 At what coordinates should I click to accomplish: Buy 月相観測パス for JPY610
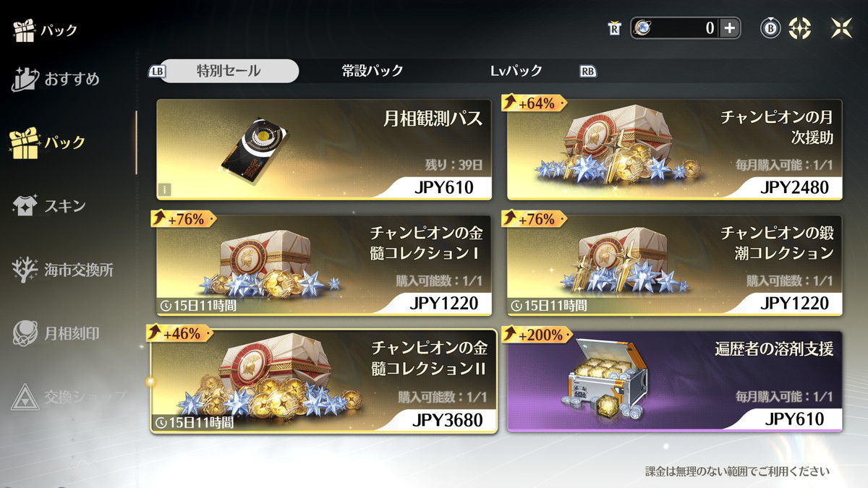[444, 188]
